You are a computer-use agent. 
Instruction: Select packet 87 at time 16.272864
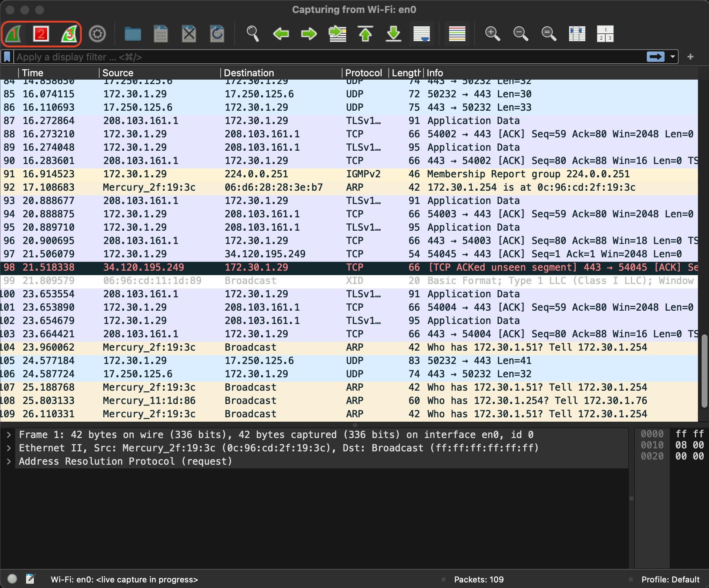tap(349, 121)
